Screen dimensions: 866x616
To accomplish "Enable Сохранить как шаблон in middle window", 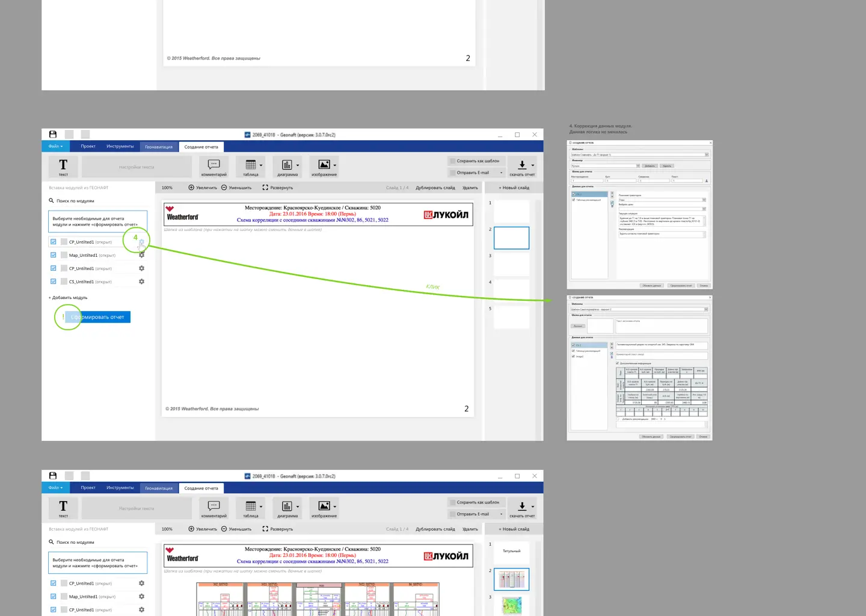I will [453, 161].
